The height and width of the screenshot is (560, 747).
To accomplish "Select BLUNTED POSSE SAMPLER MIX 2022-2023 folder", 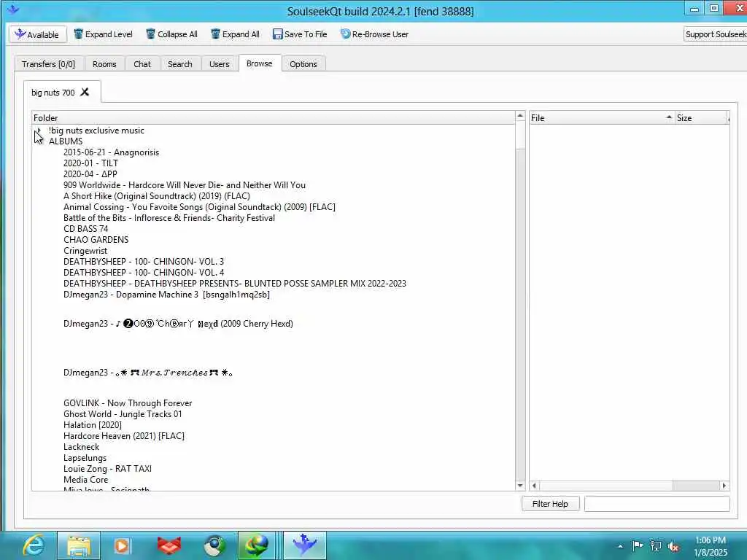I will pos(235,284).
